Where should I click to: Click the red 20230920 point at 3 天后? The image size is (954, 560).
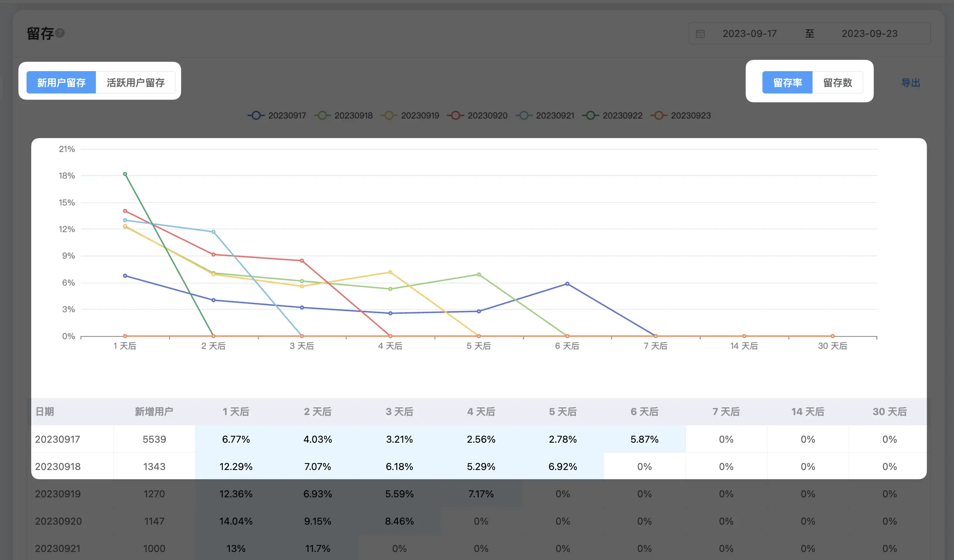[x=302, y=261]
